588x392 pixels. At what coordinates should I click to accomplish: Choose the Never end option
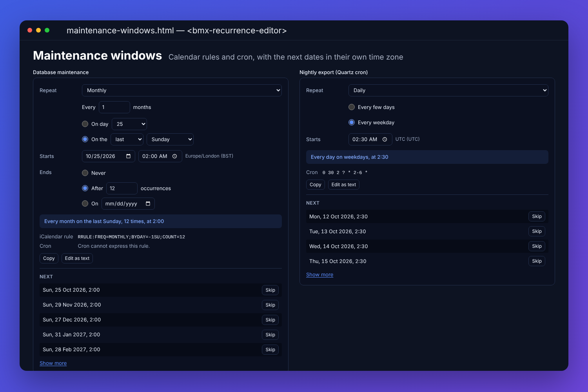(x=85, y=173)
